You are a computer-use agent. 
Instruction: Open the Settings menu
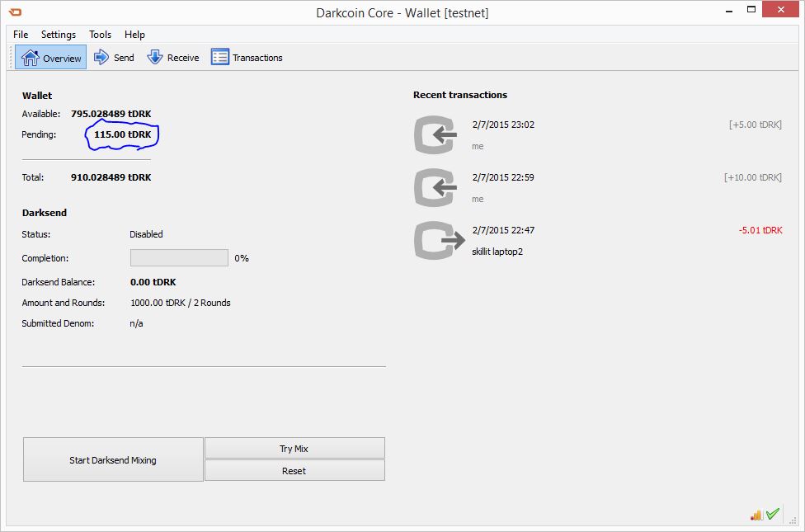[59, 35]
